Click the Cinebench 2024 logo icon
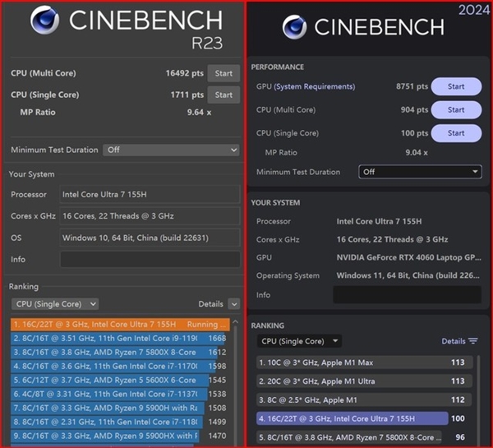493x448 pixels. point(294,29)
